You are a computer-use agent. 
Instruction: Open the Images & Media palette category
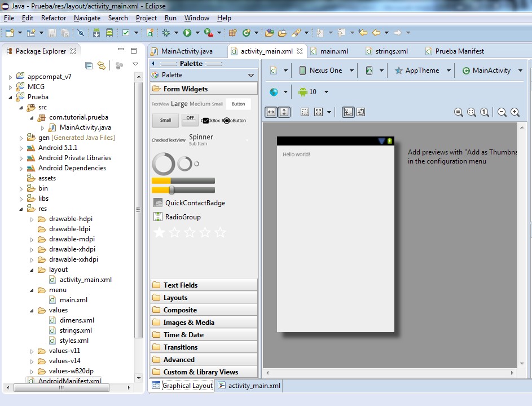[x=204, y=323]
